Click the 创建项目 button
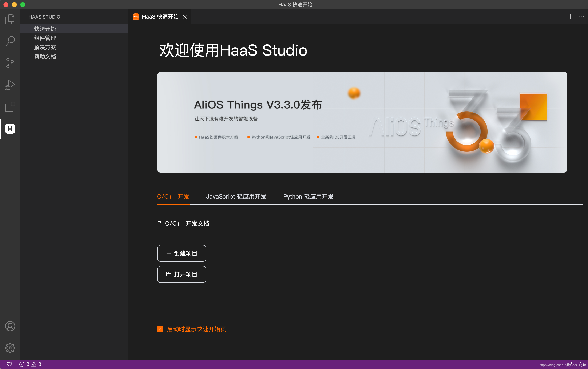This screenshot has width=588, height=369. coord(181,253)
